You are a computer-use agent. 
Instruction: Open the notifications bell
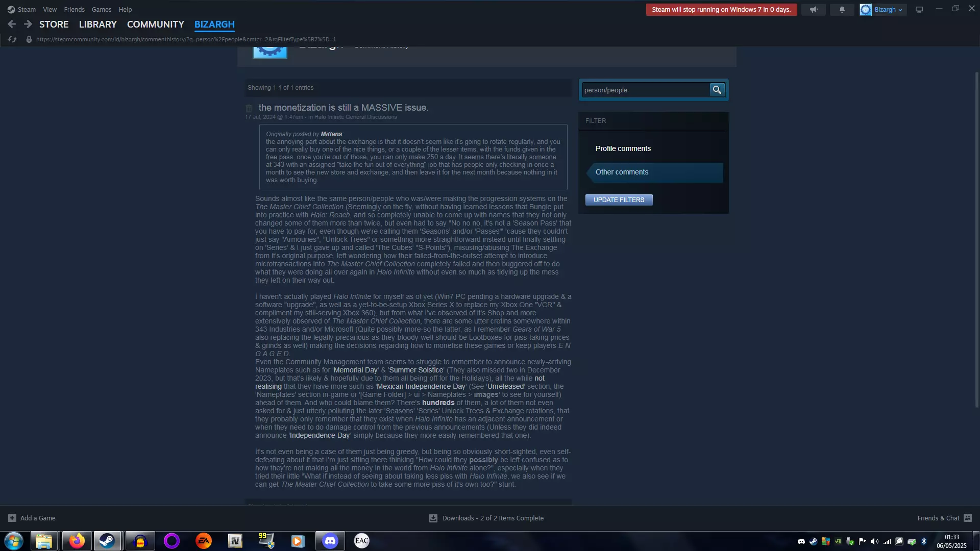842,10
